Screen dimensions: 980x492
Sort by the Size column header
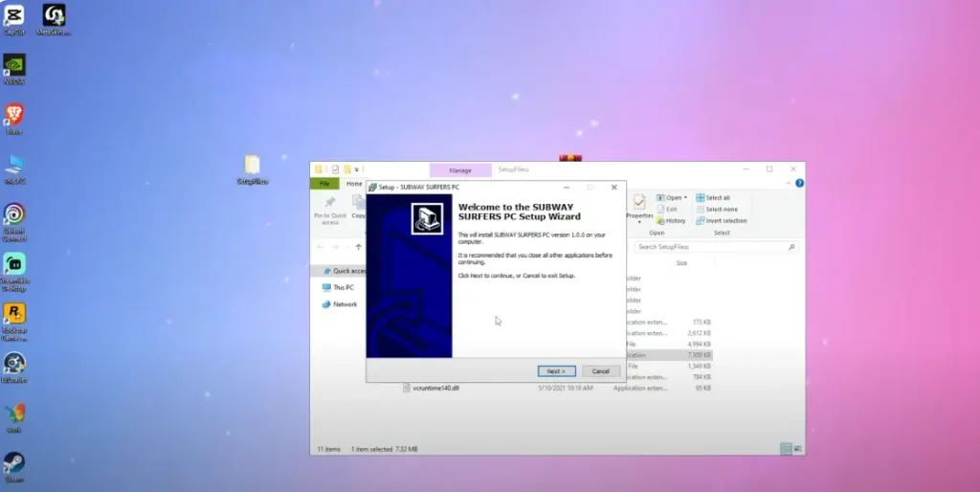click(x=681, y=263)
